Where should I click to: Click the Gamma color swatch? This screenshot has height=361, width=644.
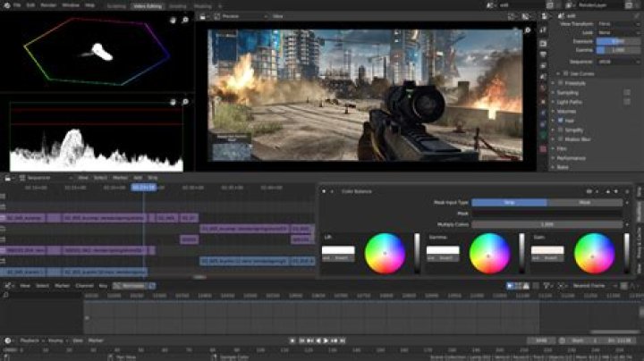(x=443, y=250)
